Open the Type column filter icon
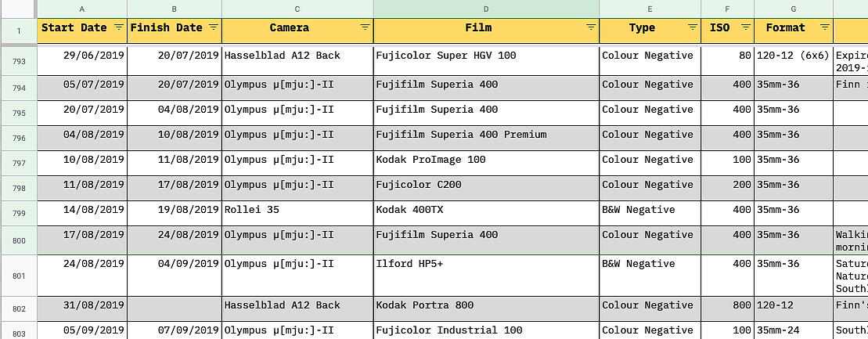 [692, 27]
